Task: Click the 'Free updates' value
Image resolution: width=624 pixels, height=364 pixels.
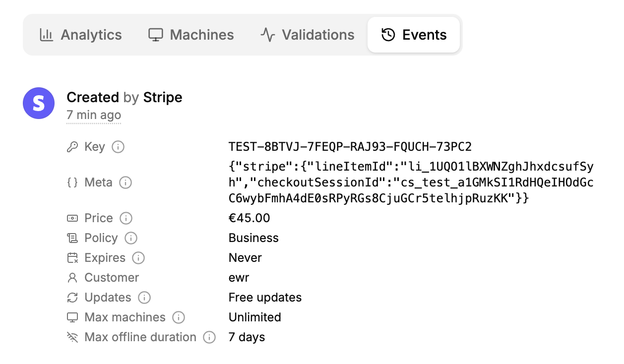Action: coord(265,298)
